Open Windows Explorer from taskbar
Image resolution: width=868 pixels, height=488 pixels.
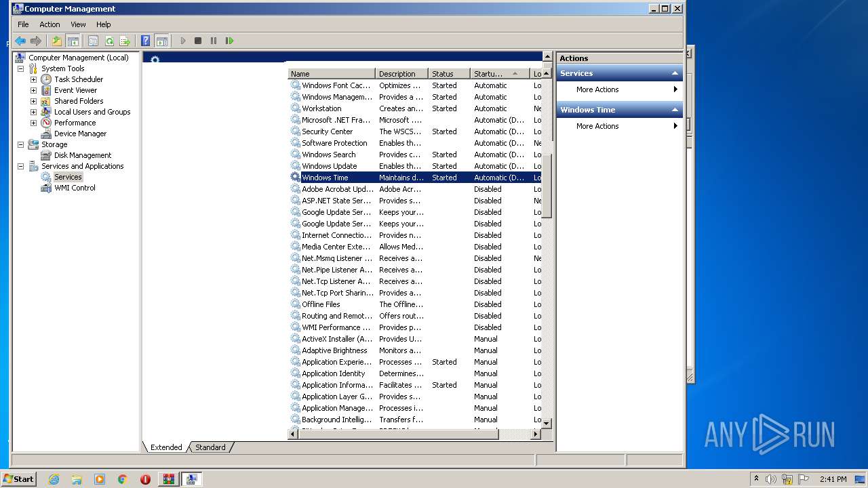pos(77,479)
